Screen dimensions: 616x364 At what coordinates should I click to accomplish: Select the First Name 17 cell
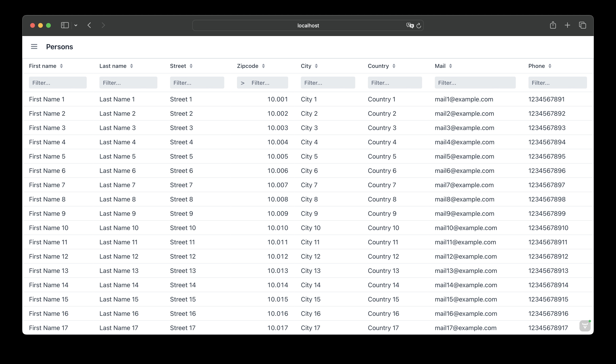coord(49,328)
